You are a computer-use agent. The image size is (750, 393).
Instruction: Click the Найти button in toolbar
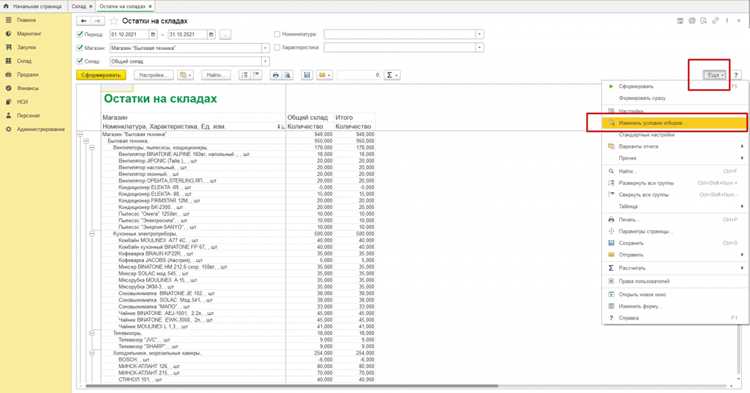(x=216, y=75)
